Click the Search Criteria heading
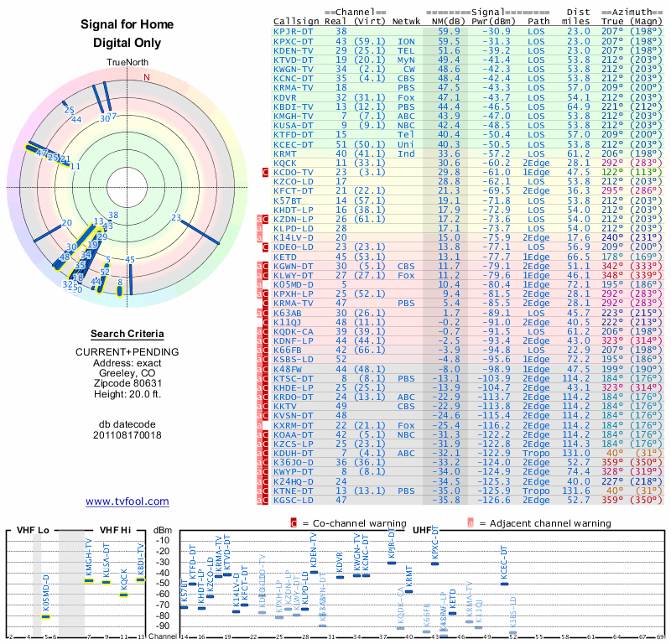 coord(127,334)
